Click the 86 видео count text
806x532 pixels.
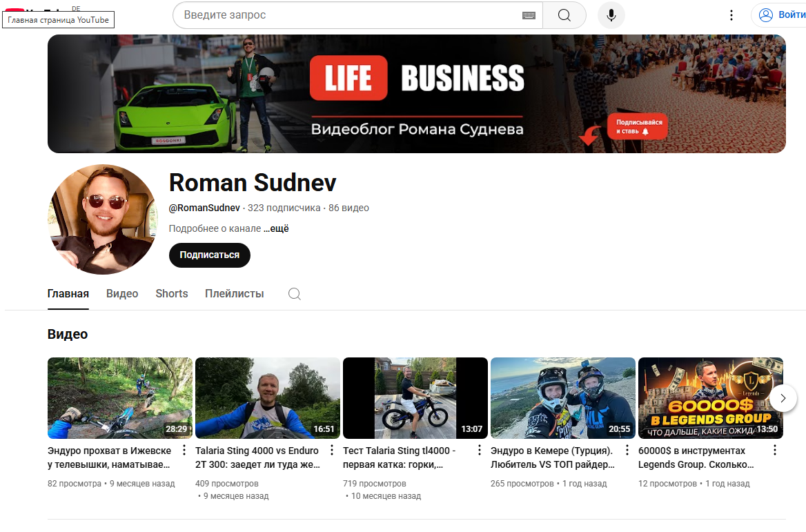348,208
